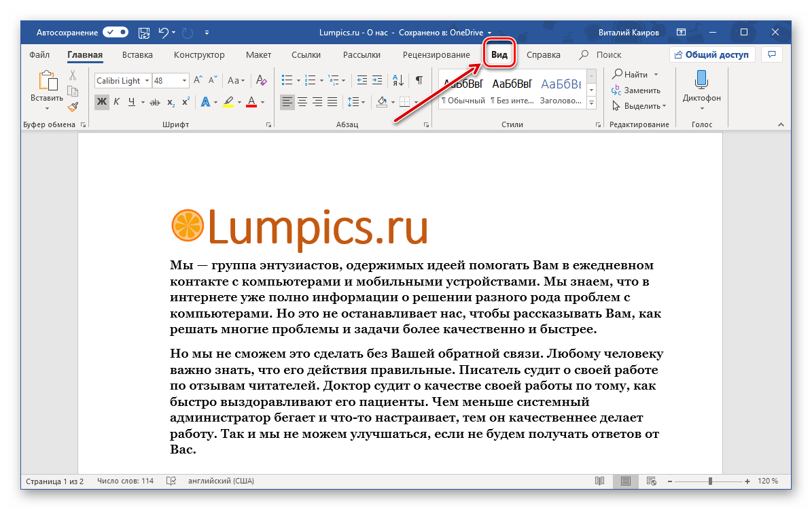
Task: Click the Paste (Вставить) button
Action: (x=47, y=86)
